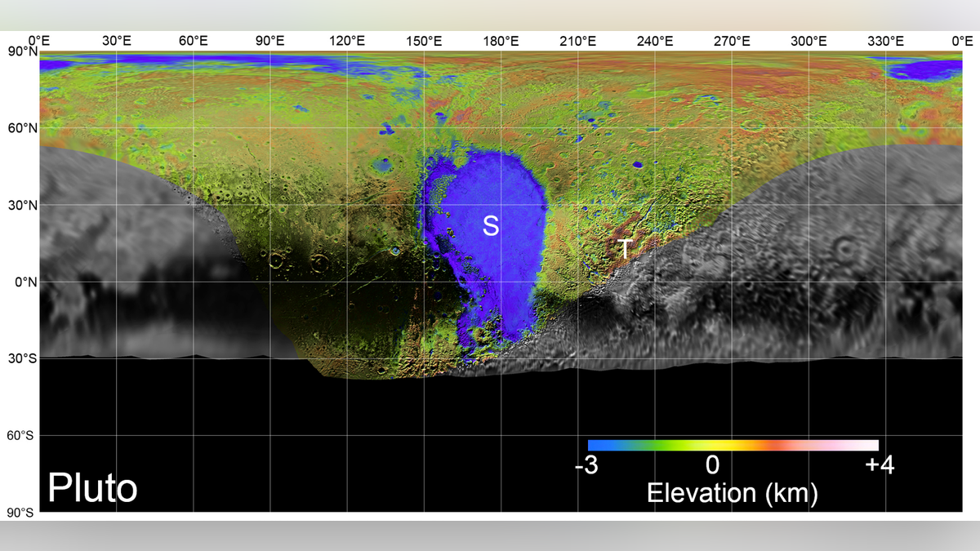Click the 90°N latitude label

20,51
